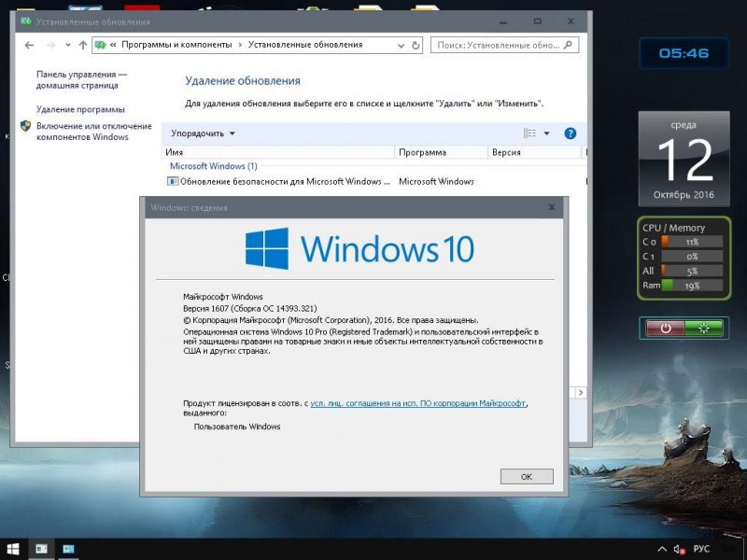Click the forward navigation arrow
747x560 pixels.
coord(51,45)
